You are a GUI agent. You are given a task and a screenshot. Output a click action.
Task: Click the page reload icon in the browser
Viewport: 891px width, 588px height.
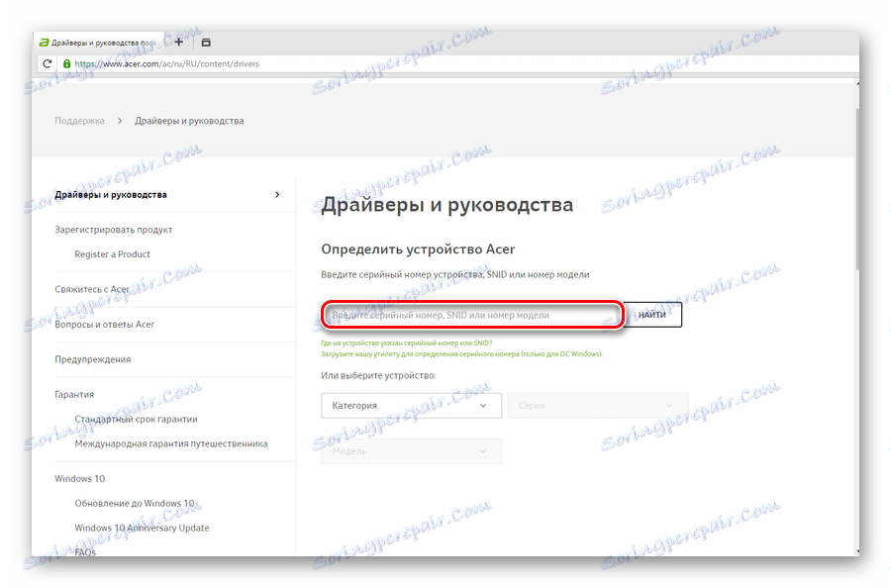coord(46,62)
